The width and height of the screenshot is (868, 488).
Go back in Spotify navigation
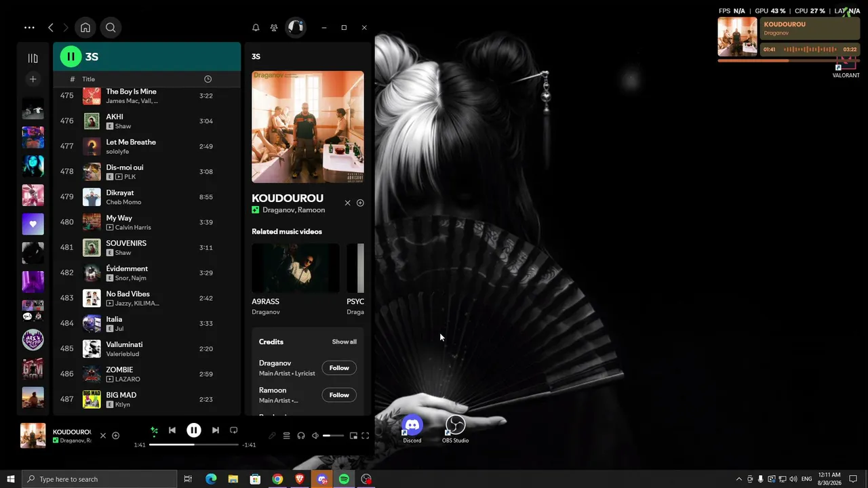click(51, 28)
